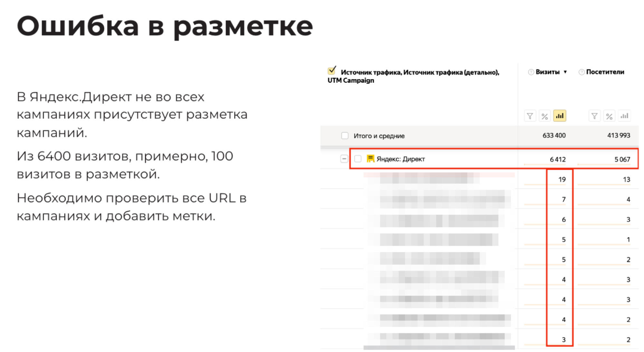Click the filter icon under Посетители column
644x352 pixels.
tap(594, 116)
